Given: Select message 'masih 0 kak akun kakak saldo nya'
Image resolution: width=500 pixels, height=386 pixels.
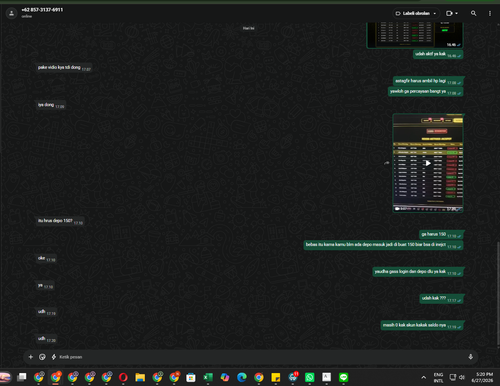Looking at the screenshot, I should pyautogui.click(x=422, y=325).
